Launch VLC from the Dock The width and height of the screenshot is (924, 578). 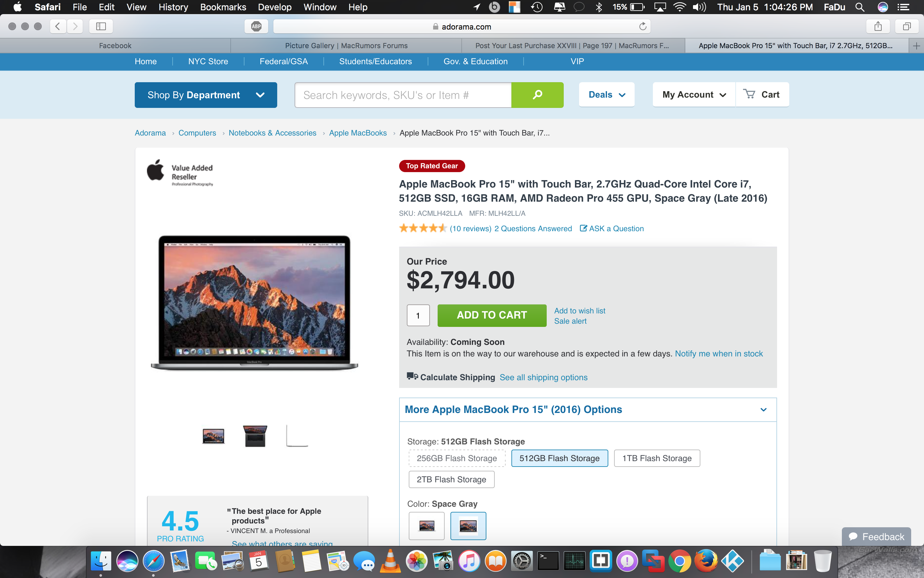(390, 561)
